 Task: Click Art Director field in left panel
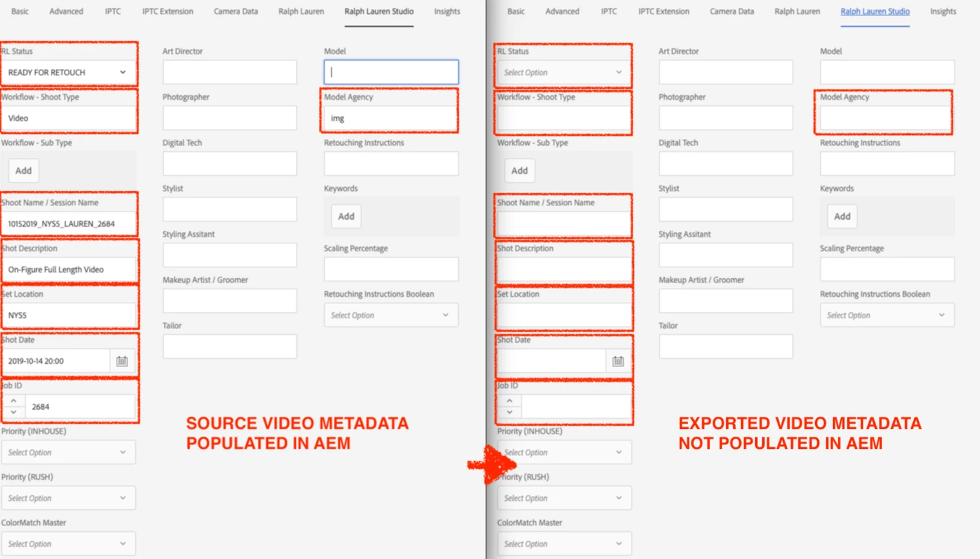click(x=230, y=72)
